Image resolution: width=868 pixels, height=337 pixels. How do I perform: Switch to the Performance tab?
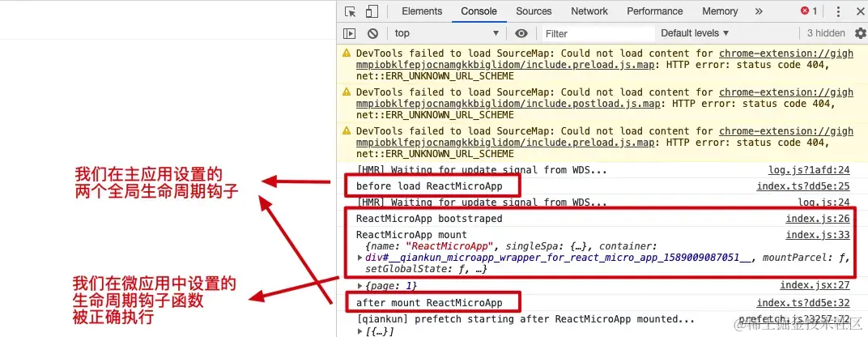tap(655, 11)
